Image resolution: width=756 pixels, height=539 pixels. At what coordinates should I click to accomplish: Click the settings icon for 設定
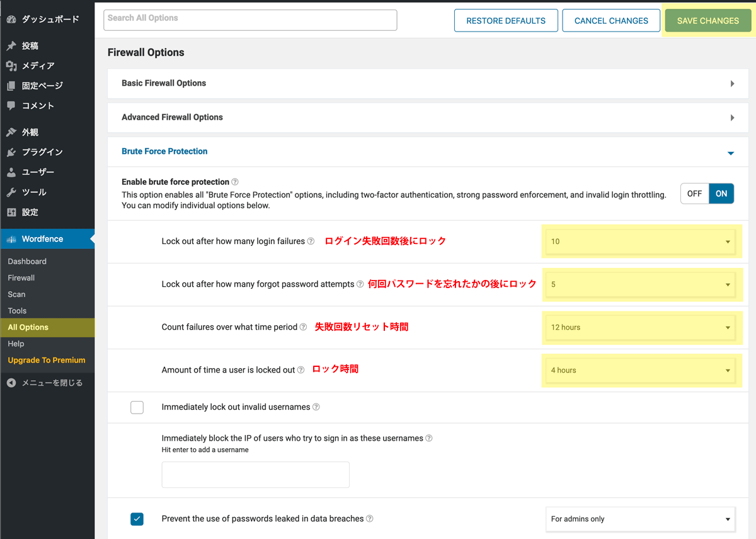[11, 212]
